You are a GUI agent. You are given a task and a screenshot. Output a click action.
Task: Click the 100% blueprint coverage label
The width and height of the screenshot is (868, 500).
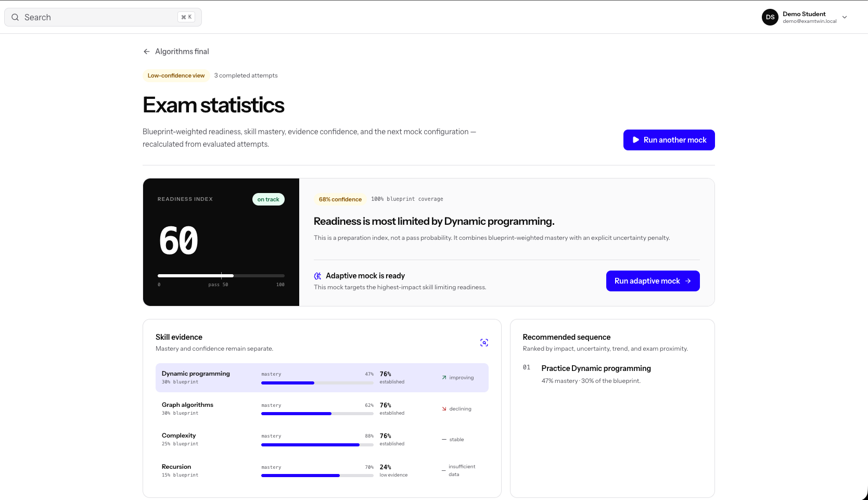(407, 199)
